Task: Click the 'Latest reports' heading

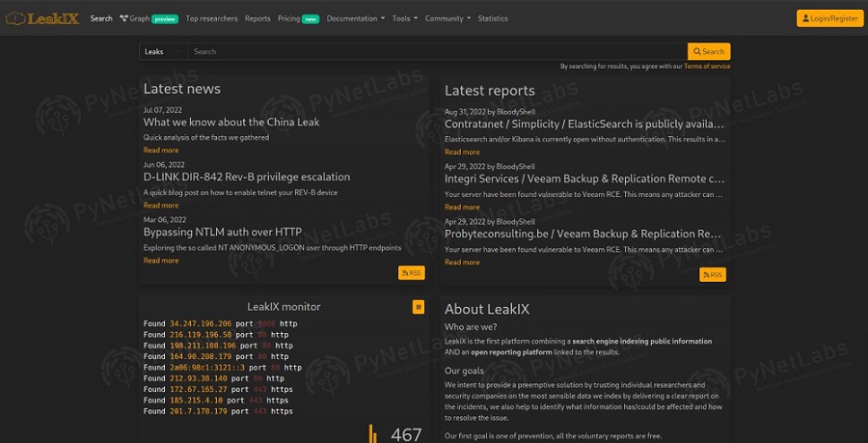Action: (490, 91)
